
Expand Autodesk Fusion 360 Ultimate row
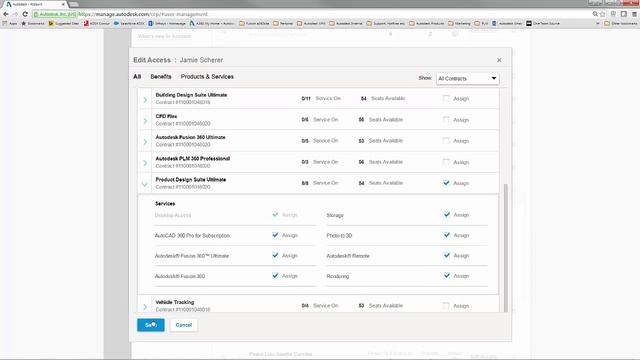(x=145, y=142)
